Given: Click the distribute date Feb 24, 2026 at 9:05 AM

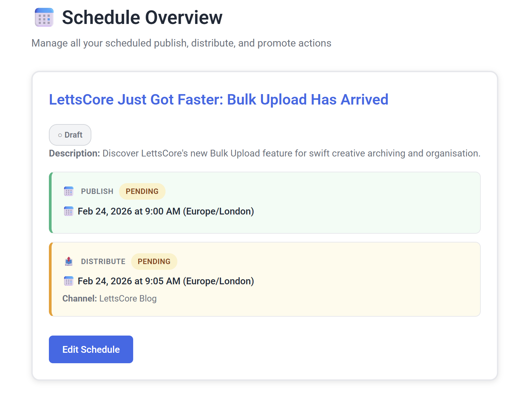Looking at the screenshot, I should click(x=166, y=281).
